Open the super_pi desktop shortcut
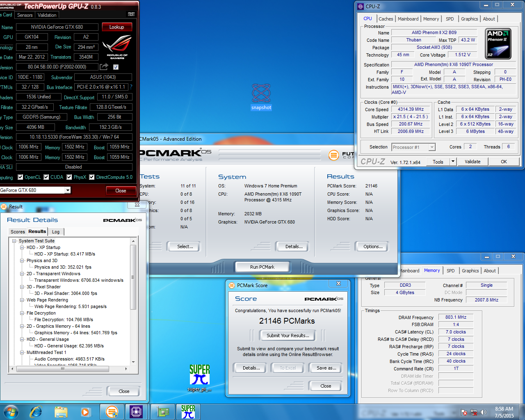The width and height of the screenshot is (525, 420). pyautogui.click(x=199, y=378)
